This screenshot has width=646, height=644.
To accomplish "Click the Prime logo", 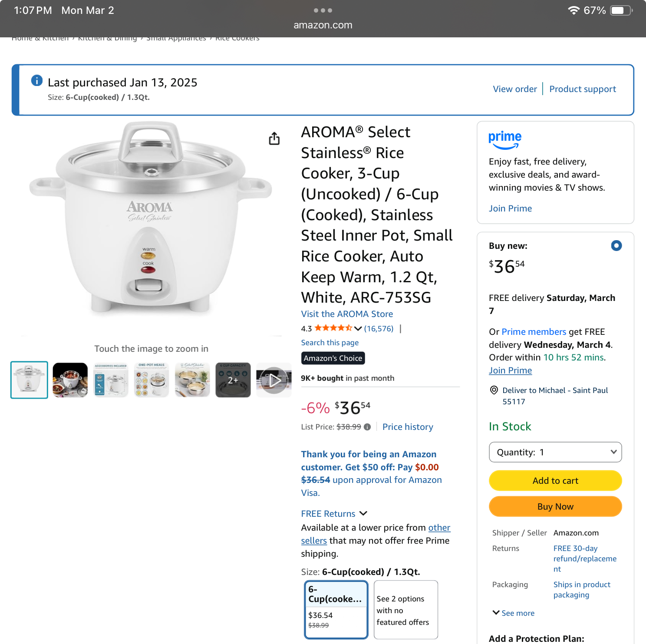I will (x=505, y=140).
